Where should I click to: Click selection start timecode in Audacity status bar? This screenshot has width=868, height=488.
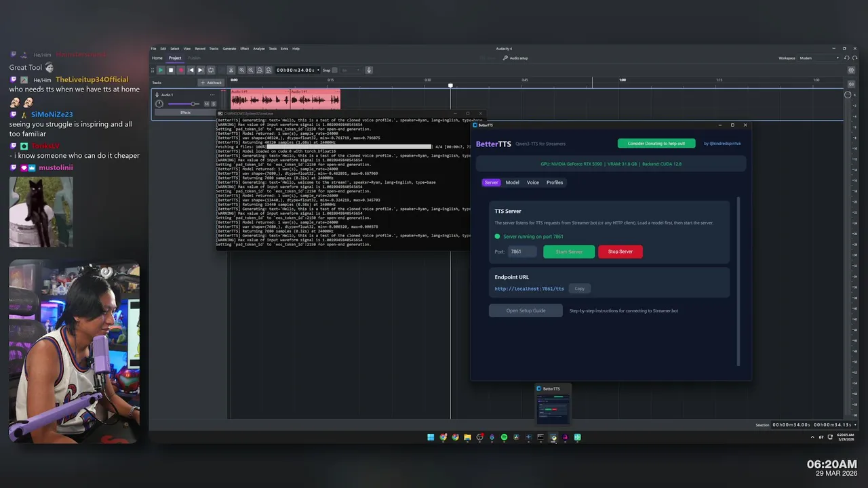tap(791, 425)
